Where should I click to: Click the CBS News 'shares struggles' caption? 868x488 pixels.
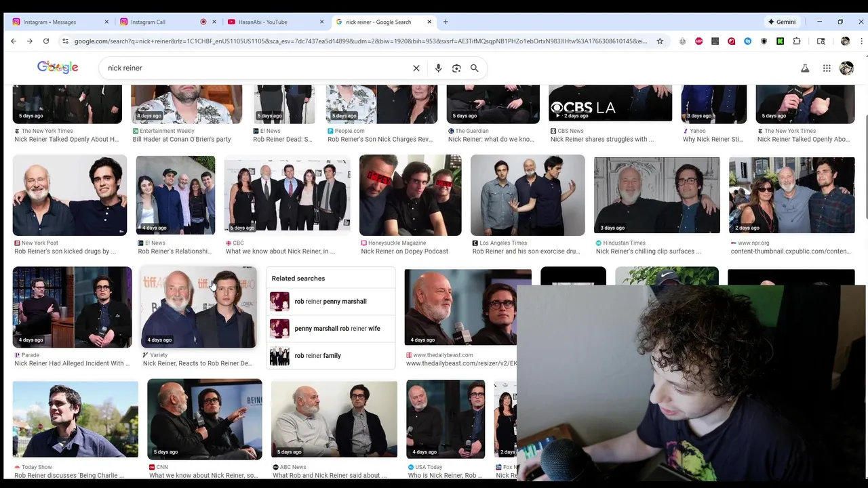[x=602, y=140]
